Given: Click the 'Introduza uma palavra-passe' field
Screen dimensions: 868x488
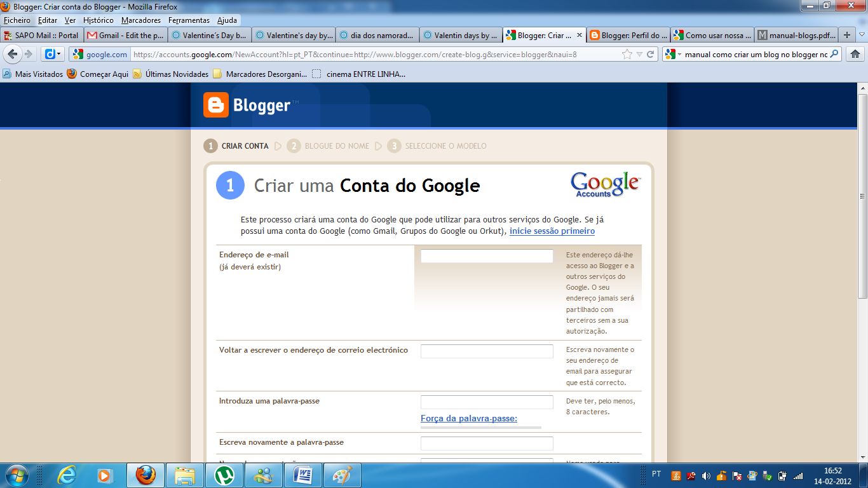Looking at the screenshot, I should pos(487,402).
